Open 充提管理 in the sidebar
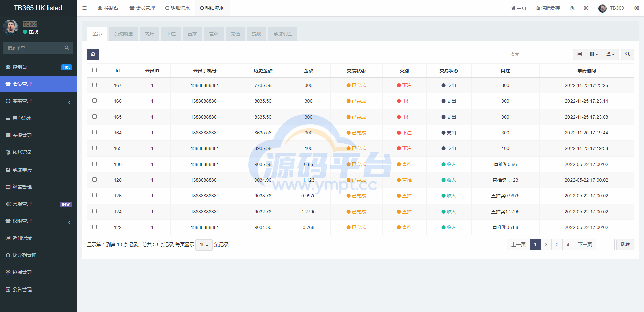644x312 pixels. coord(38,135)
